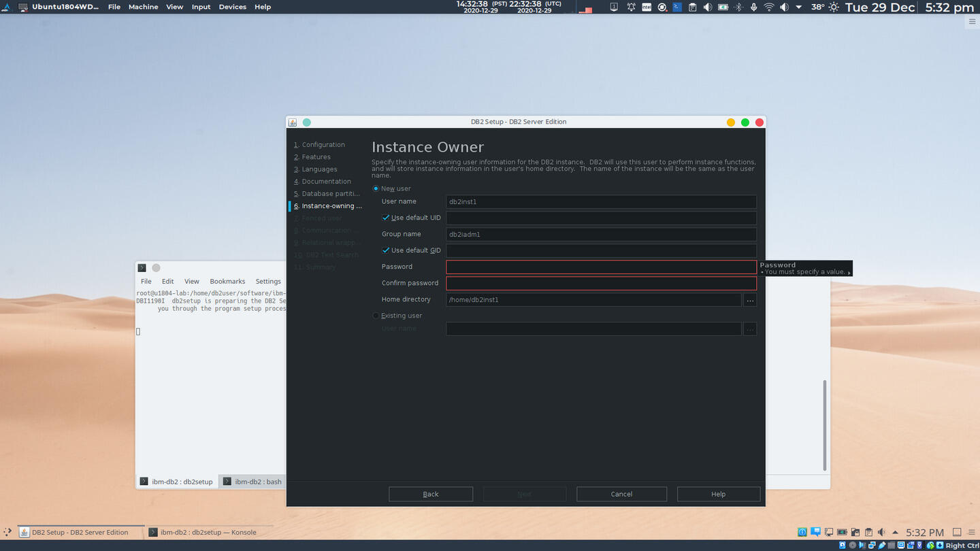Viewport: 980px width, 551px height.
Task: Click the User name field containing db2inst1
Action: coord(601,201)
